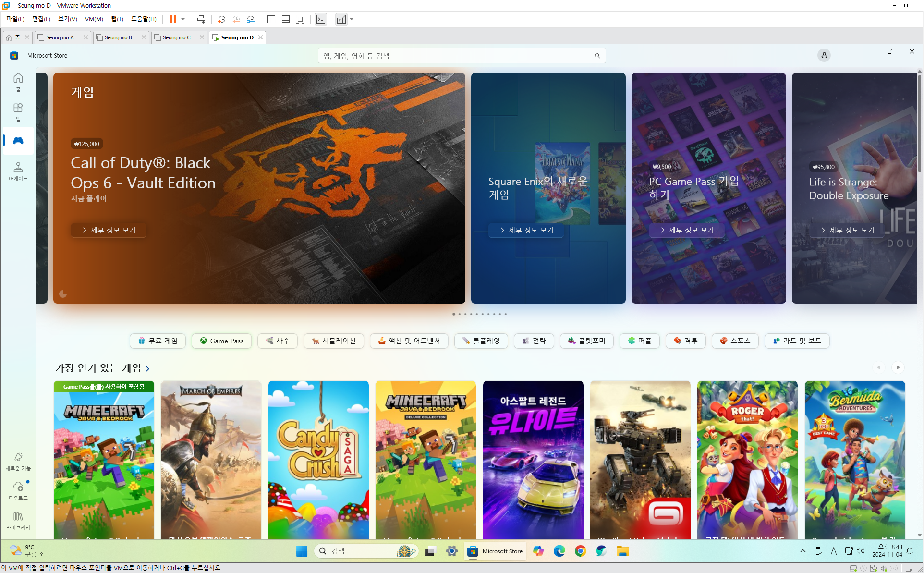The image size is (924, 573).
Task: Click the user profile account icon
Action: (824, 55)
